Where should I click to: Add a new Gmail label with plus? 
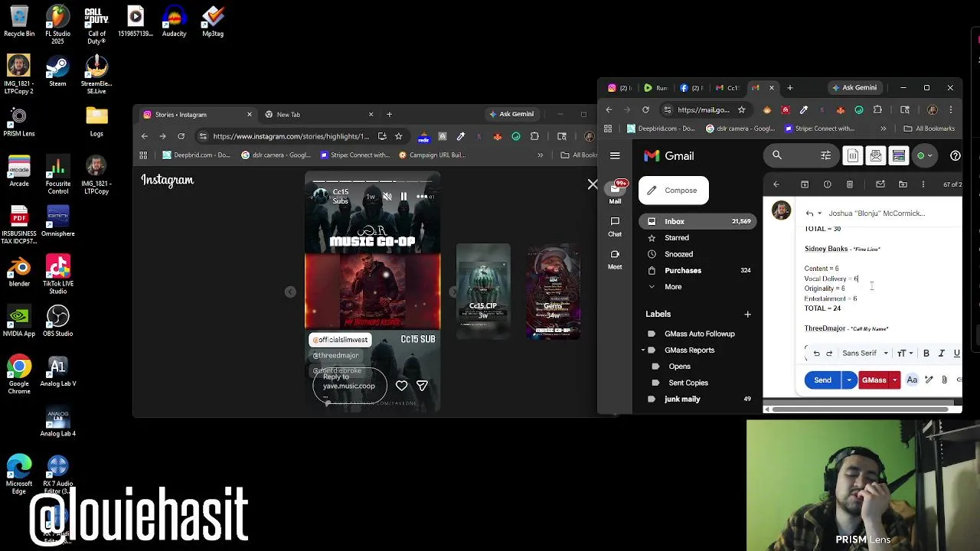coord(747,314)
